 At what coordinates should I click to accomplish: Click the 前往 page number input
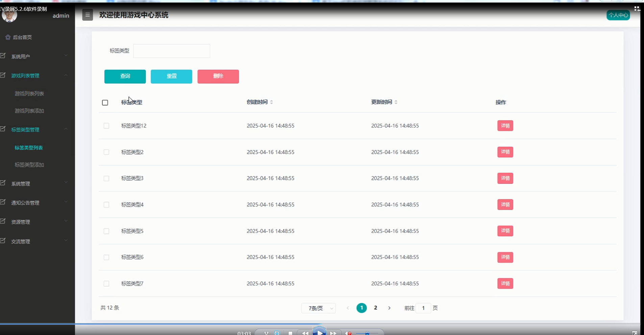click(x=423, y=308)
